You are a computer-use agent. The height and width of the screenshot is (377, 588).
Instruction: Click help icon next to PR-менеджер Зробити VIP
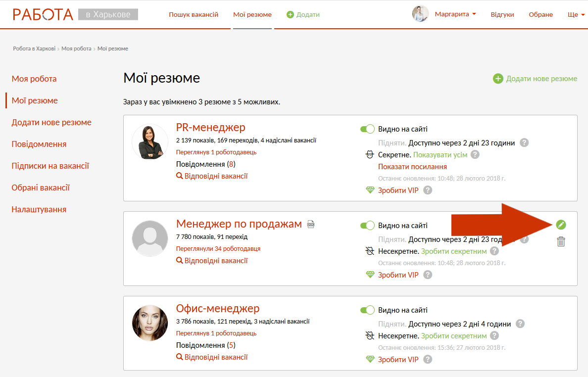(x=428, y=190)
